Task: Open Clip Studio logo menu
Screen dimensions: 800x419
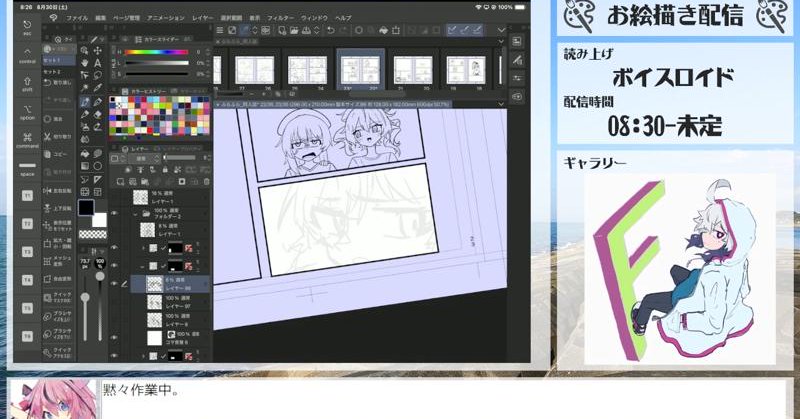Action: [54, 18]
